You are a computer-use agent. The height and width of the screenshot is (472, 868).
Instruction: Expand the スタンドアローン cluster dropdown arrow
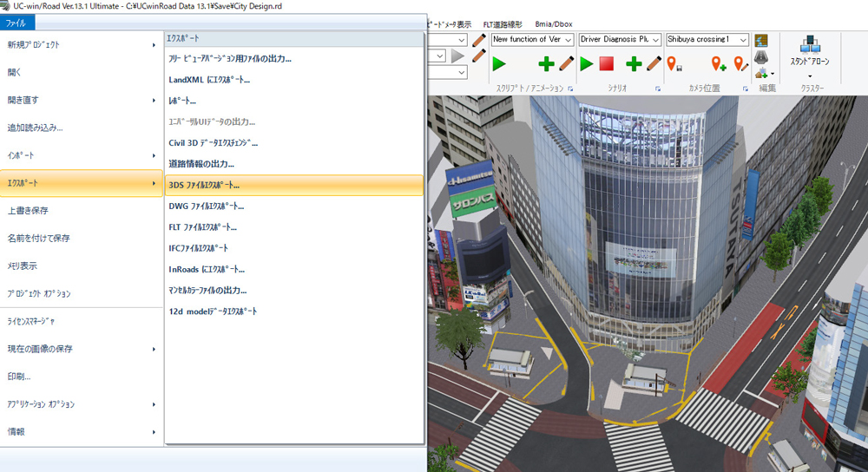point(809,76)
